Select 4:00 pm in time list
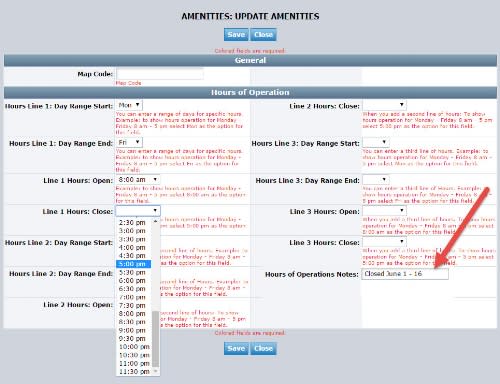Image resolution: width=500 pixels, height=384 pixels. pyautogui.click(x=134, y=248)
